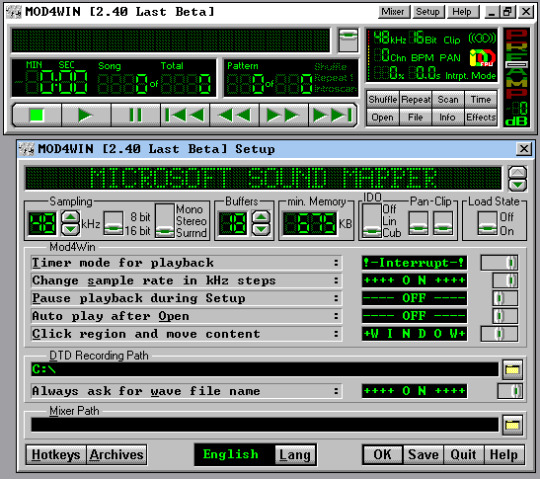The image size is (540, 479).
Task: Browse folder for DTD Recording Path
Action: coord(512,370)
